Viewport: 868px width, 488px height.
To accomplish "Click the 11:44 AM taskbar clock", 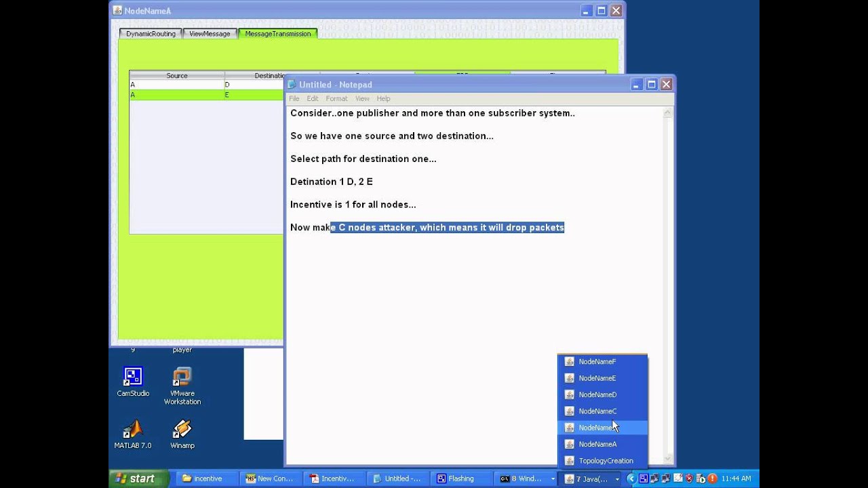I will pyautogui.click(x=735, y=479).
